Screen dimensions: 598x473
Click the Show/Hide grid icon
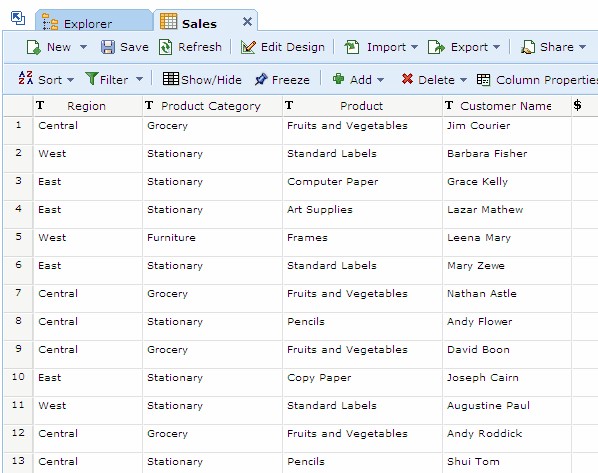click(170, 79)
